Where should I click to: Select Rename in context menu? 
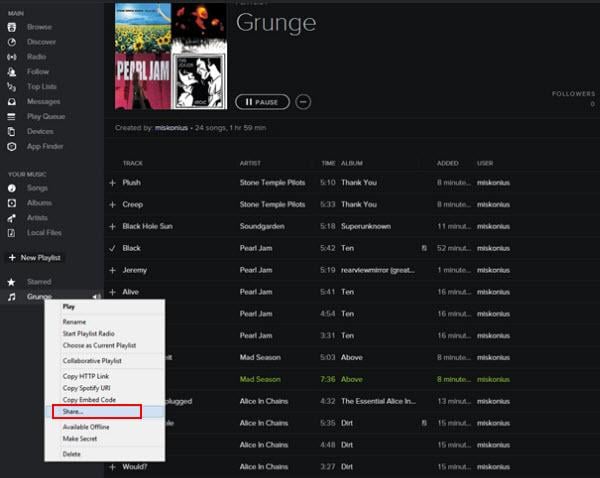click(x=75, y=322)
